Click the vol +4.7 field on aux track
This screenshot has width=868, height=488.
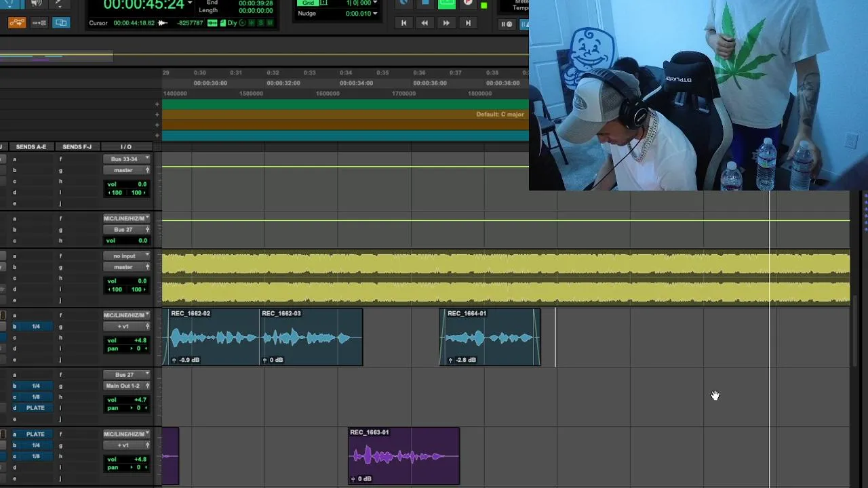point(127,400)
